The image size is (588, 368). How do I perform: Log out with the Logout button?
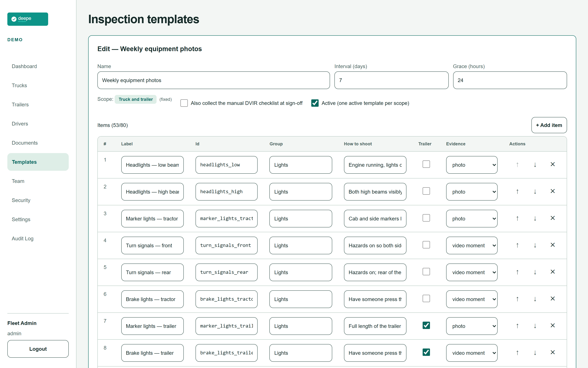click(38, 349)
